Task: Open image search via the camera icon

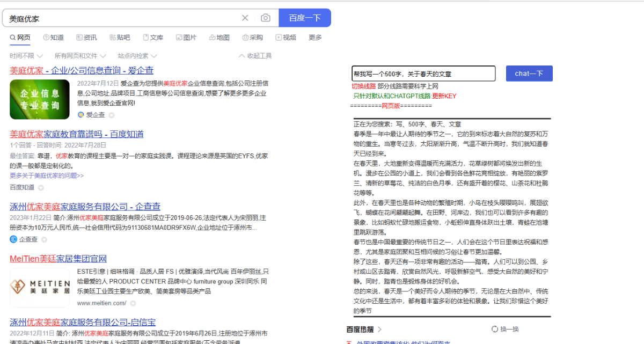Action: click(x=266, y=18)
